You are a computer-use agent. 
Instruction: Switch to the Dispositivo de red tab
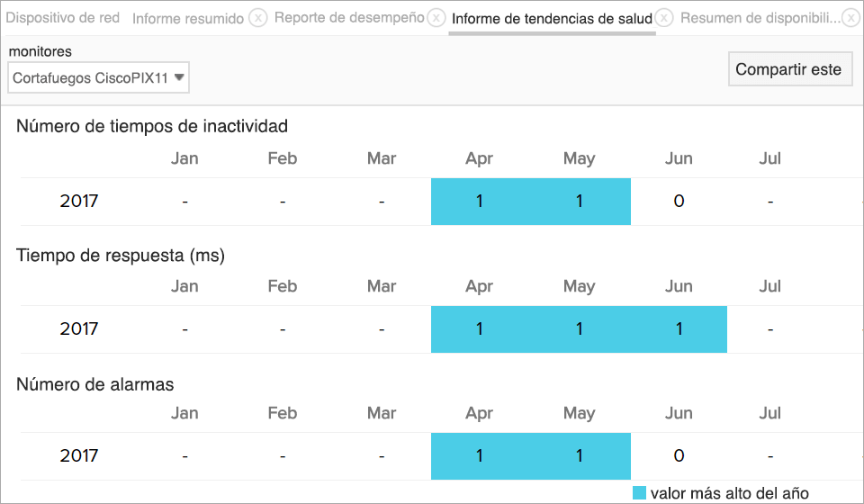[x=63, y=18]
